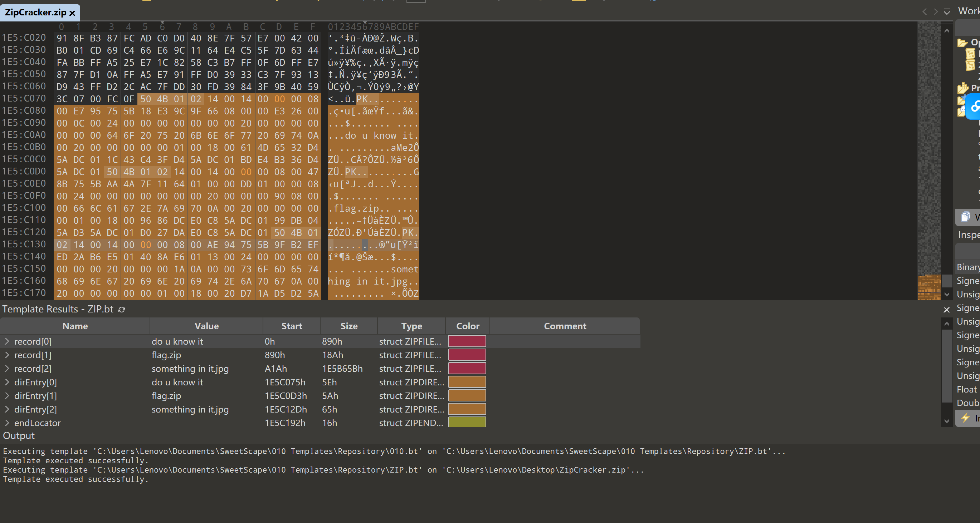
Task: Expand dirEntry[1] flag.zip row
Action: click(7, 396)
